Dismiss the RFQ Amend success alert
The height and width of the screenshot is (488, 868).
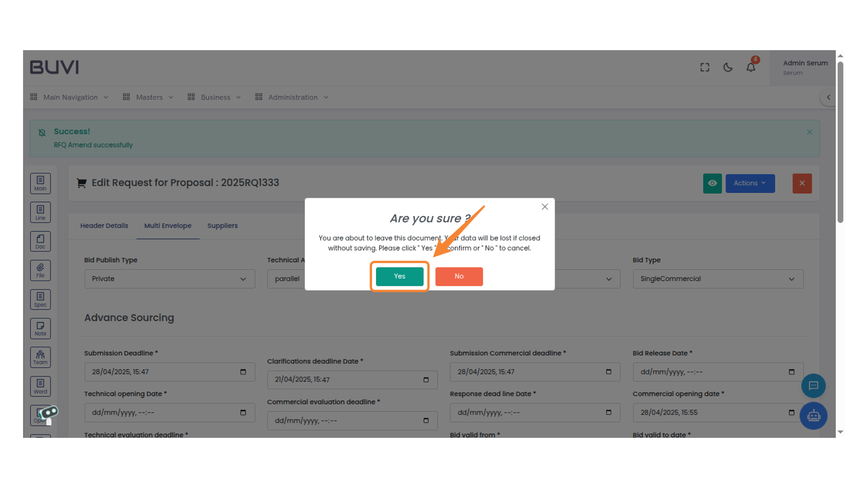(x=809, y=132)
